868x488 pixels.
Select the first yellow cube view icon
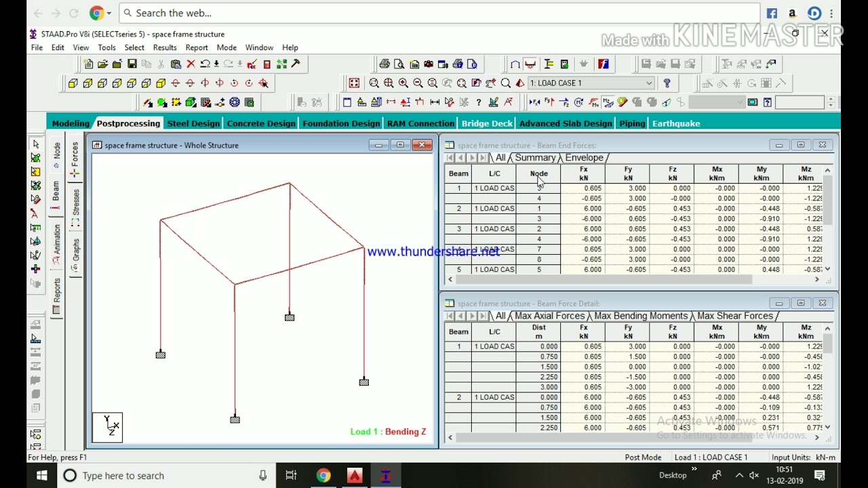click(x=73, y=83)
